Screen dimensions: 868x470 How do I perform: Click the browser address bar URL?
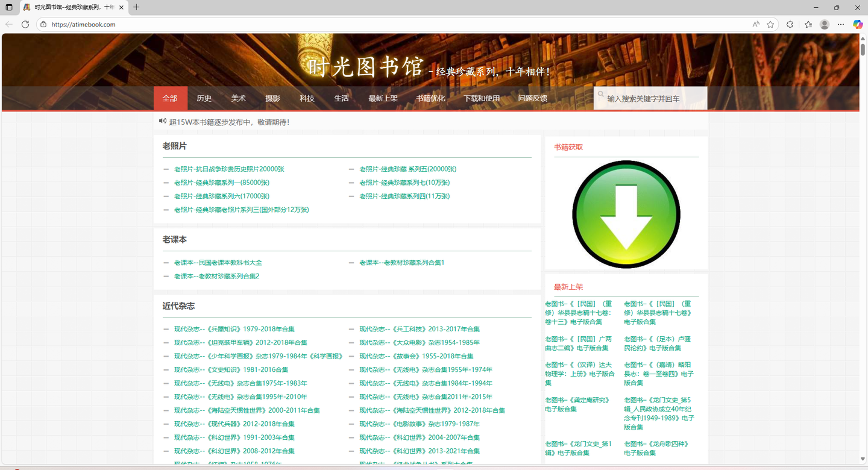pos(83,25)
